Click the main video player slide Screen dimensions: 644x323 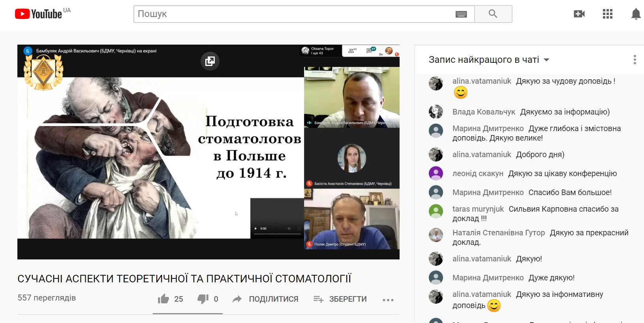[161, 158]
